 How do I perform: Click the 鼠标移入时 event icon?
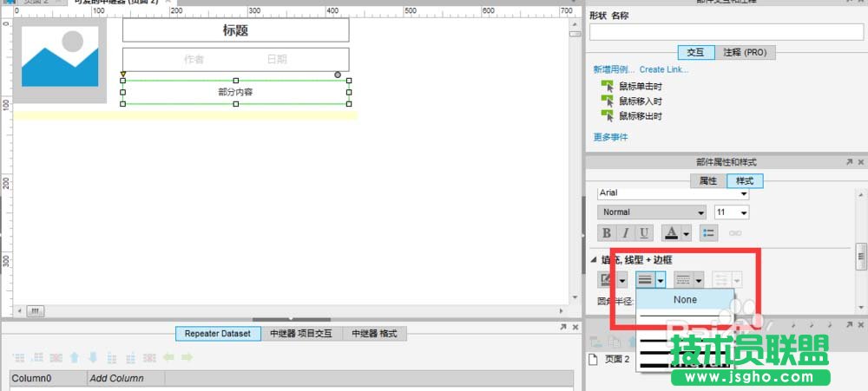[x=608, y=101]
